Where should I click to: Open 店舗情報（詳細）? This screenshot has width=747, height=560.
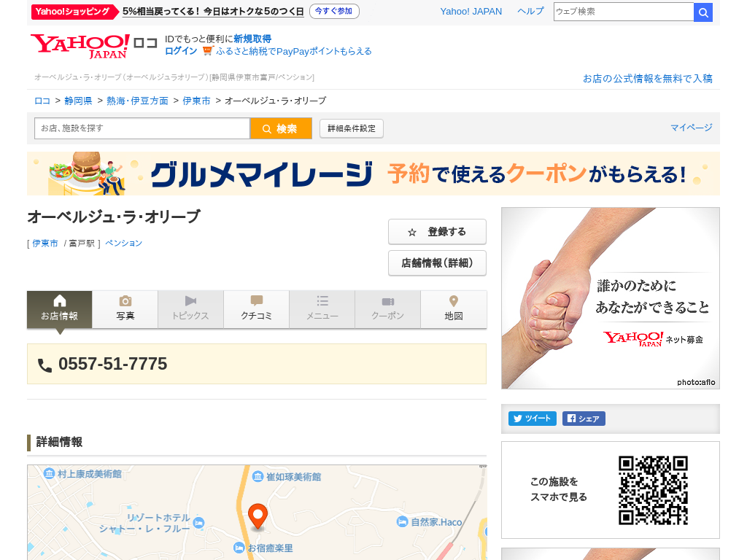click(438, 263)
